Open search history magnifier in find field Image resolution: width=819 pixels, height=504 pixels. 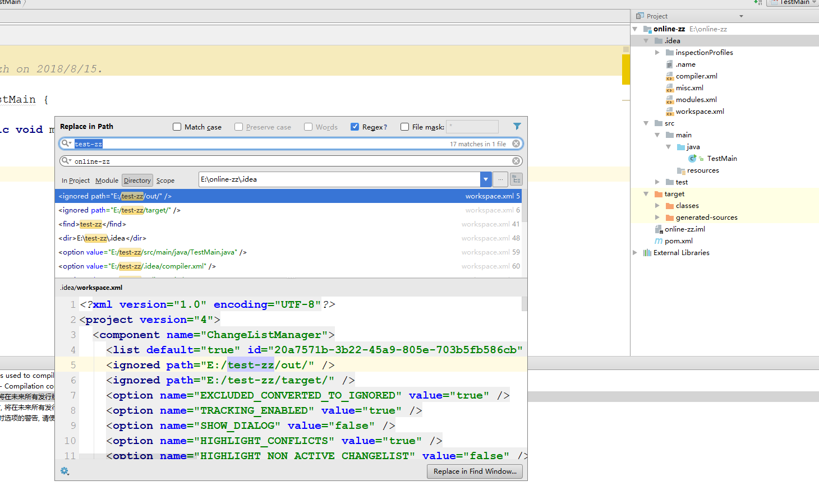[x=66, y=144]
